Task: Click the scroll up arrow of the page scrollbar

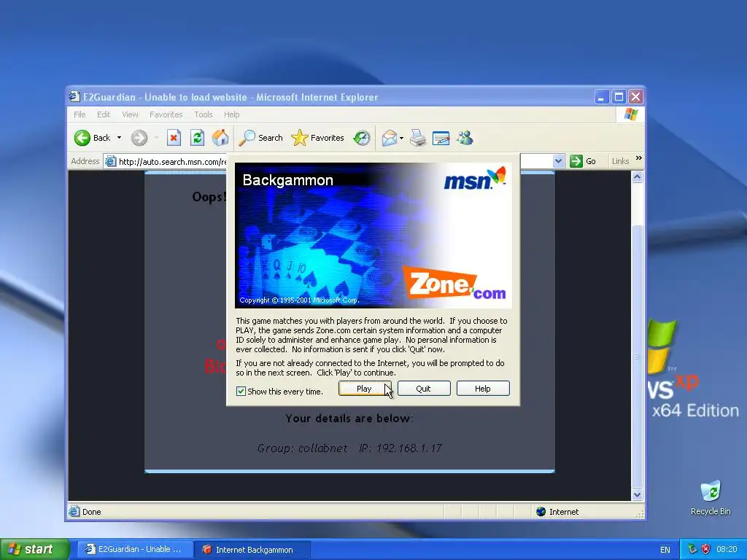Action: coord(638,177)
